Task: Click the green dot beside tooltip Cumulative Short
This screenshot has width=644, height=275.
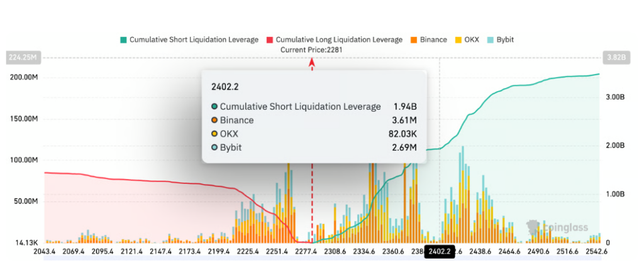Action: point(214,107)
